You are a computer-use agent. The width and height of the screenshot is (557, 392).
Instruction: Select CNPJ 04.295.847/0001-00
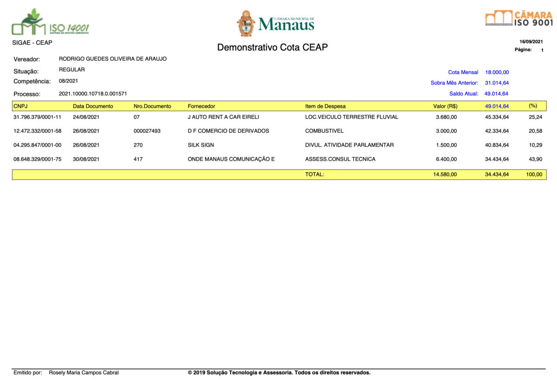click(x=38, y=145)
